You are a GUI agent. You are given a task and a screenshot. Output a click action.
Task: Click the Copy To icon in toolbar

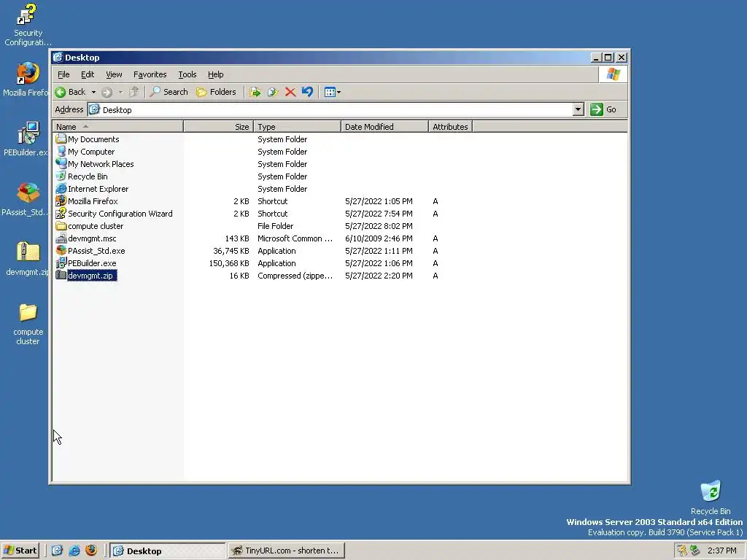tap(273, 92)
